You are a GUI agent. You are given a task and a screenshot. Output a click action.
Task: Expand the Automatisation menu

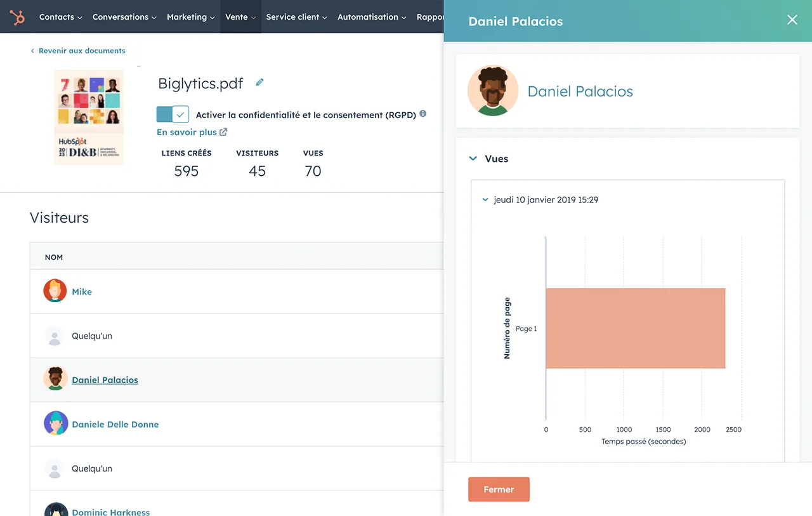372,17
